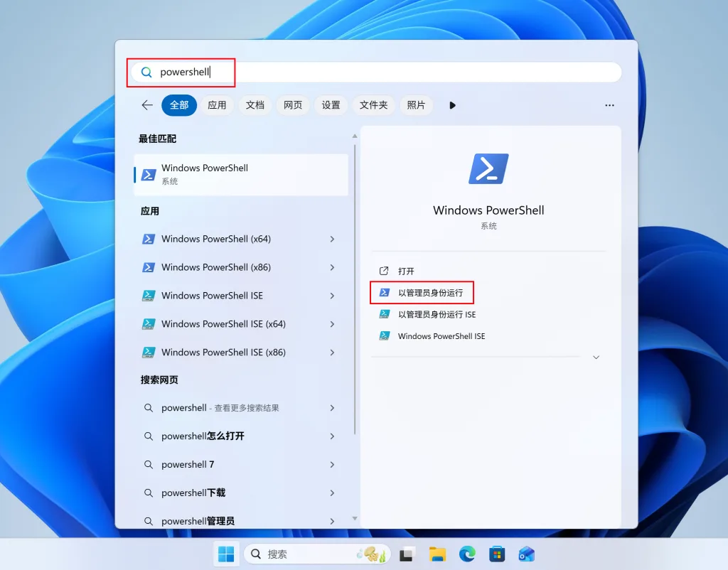Open more options via the ... menu
The height and width of the screenshot is (570, 728).
pyautogui.click(x=609, y=105)
